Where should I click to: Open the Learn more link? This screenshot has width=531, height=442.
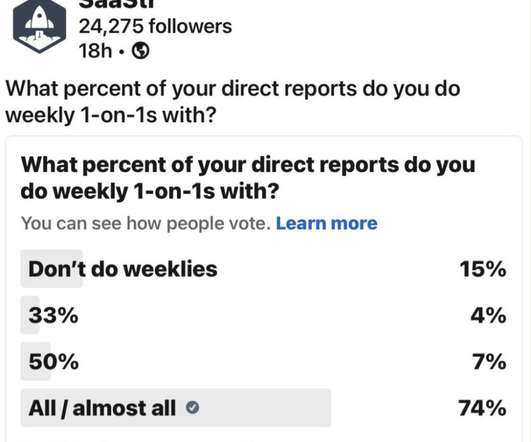coord(326,224)
